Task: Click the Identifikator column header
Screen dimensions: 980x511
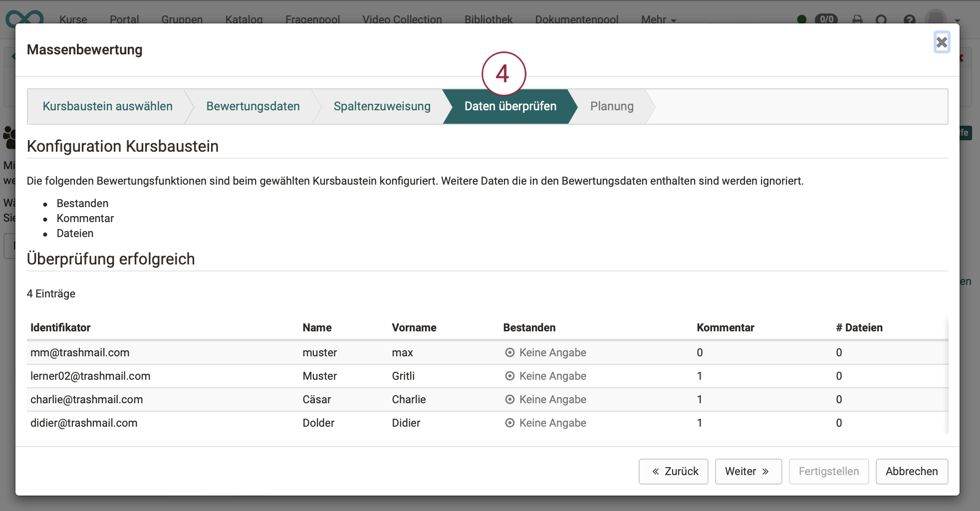Action: pyautogui.click(x=60, y=328)
